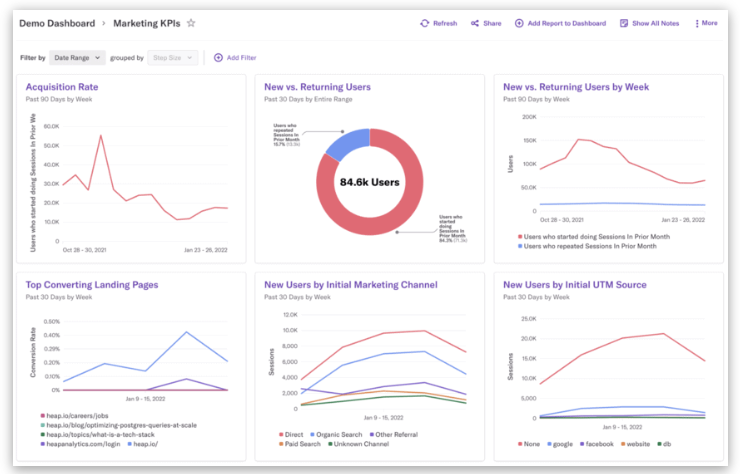Click the Share button label
This screenshot has height=474, width=740.
pyautogui.click(x=492, y=23)
